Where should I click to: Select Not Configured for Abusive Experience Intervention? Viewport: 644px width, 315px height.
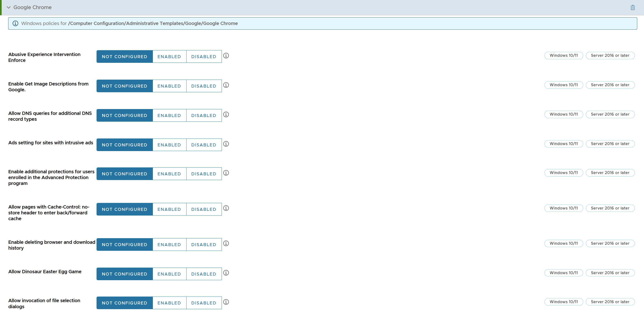point(125,57)
